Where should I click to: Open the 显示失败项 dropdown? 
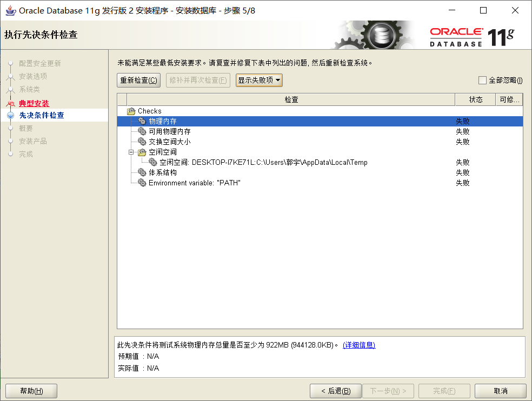tap(259, 80)
